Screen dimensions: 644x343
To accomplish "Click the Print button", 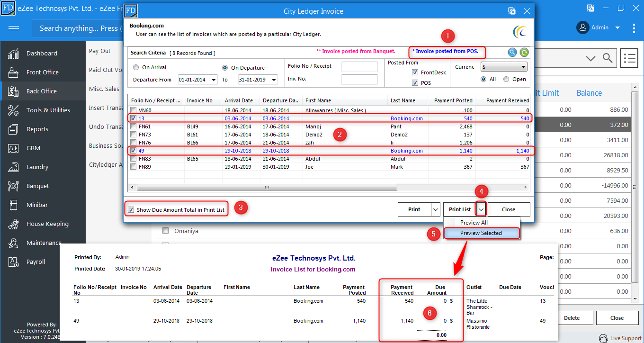I will coord(414,209).
